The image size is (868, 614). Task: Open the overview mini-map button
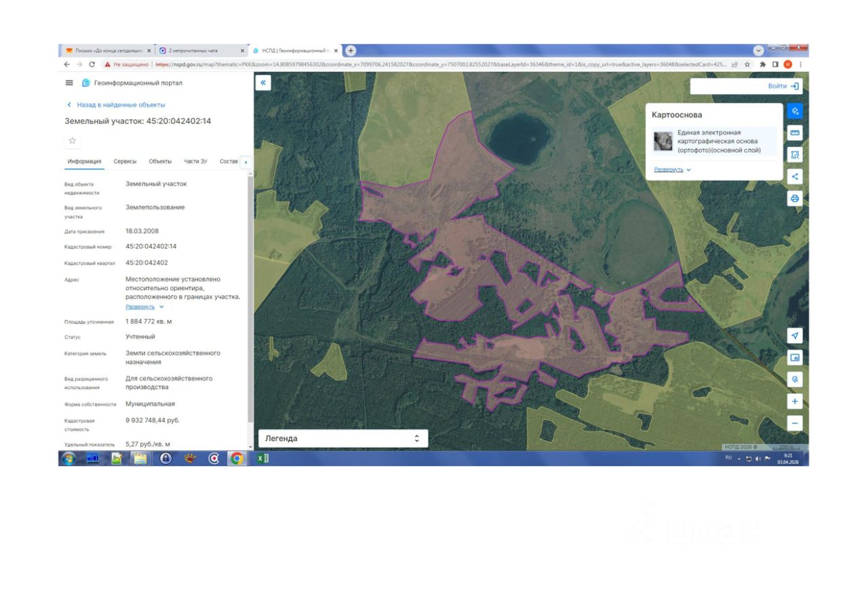(795, 357)
